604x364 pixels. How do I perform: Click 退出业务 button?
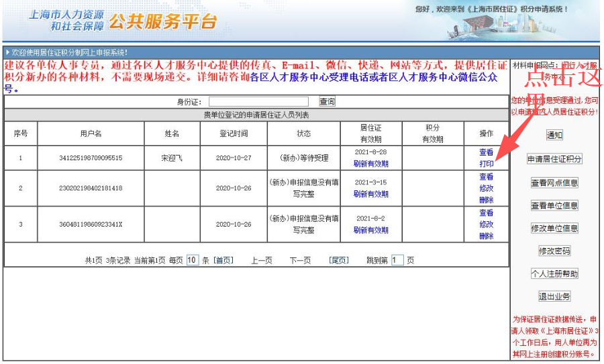[554, 296]
